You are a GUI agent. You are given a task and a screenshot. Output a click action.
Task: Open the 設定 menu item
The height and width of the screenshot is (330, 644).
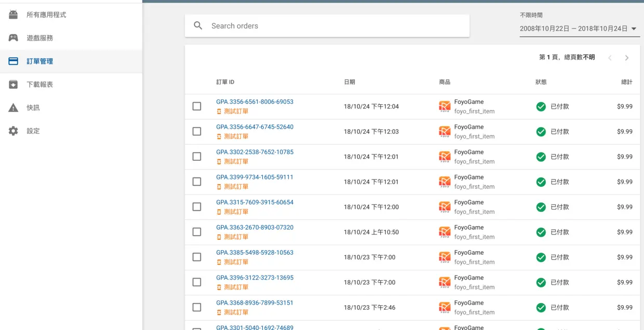(33, 131)
